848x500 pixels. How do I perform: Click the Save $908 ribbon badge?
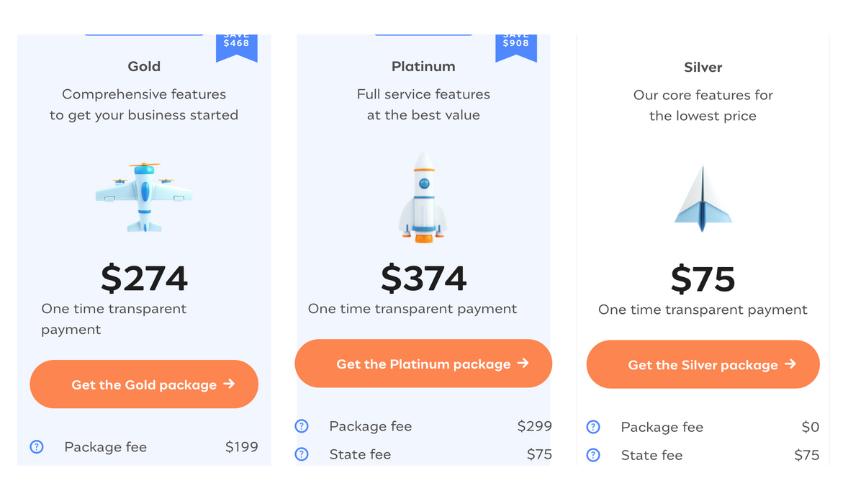(516, 48)
